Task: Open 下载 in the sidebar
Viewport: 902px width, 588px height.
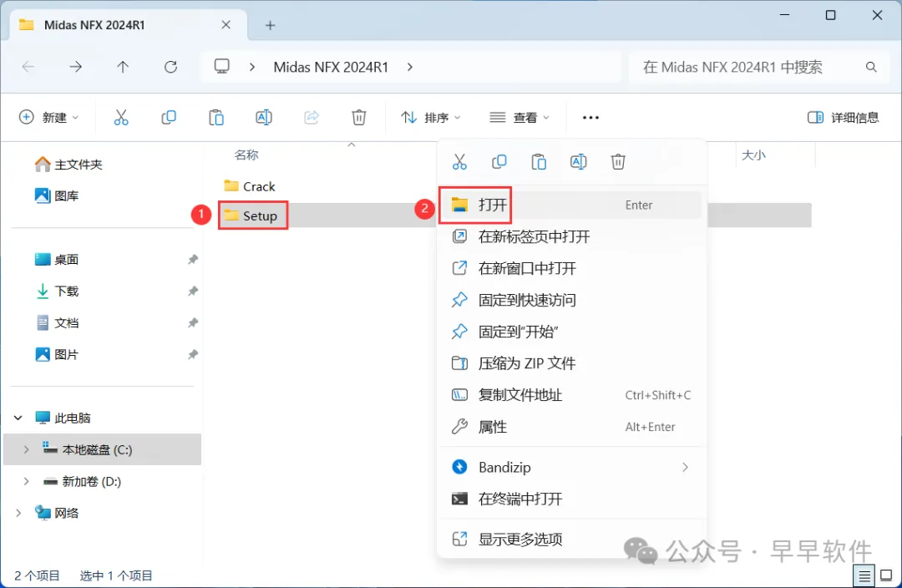Action: (x=57, y=291)
